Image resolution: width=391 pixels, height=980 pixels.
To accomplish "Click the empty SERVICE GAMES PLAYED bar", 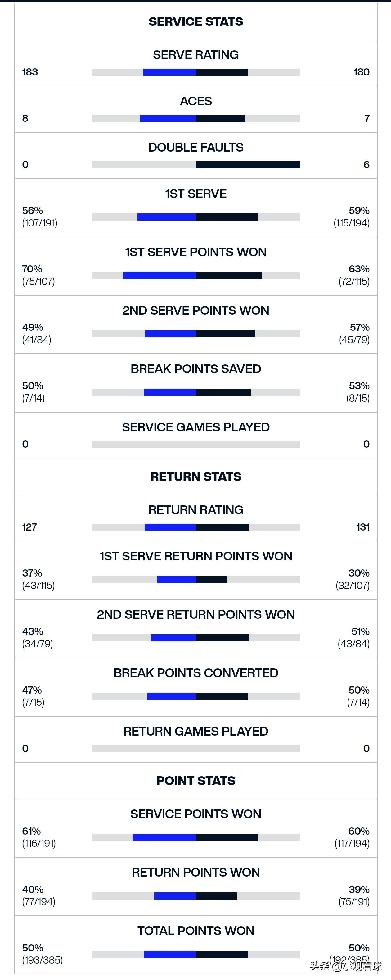I will [196, 444].
